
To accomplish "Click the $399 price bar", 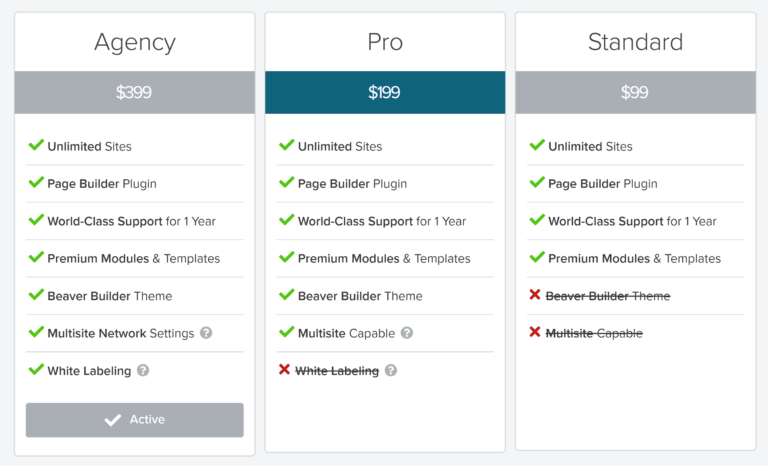I will (x=135, y=93).
